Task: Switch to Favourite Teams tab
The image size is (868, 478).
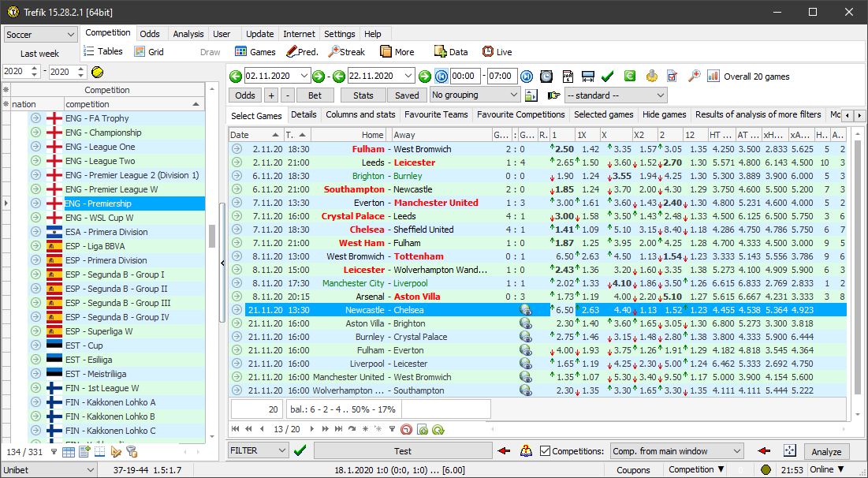Action: click(436, 115)
